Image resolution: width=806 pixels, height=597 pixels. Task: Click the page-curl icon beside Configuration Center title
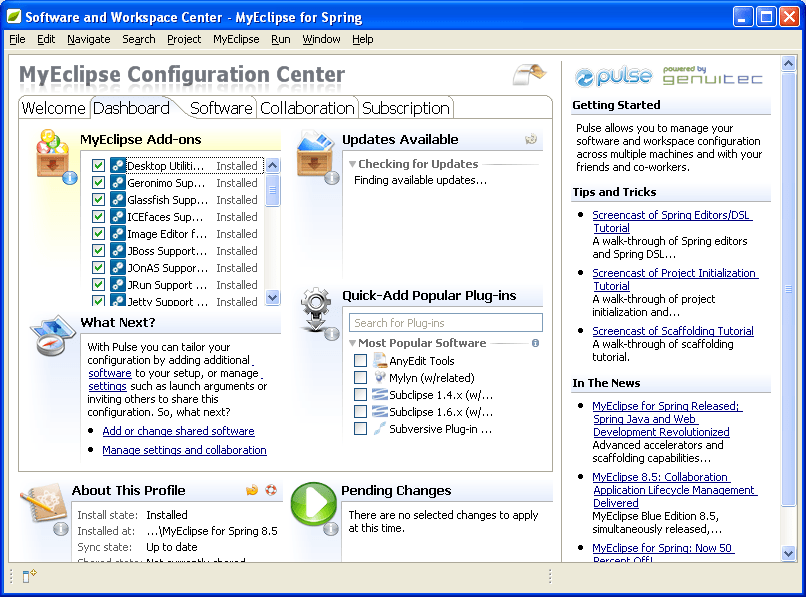(x=529, y=74)
